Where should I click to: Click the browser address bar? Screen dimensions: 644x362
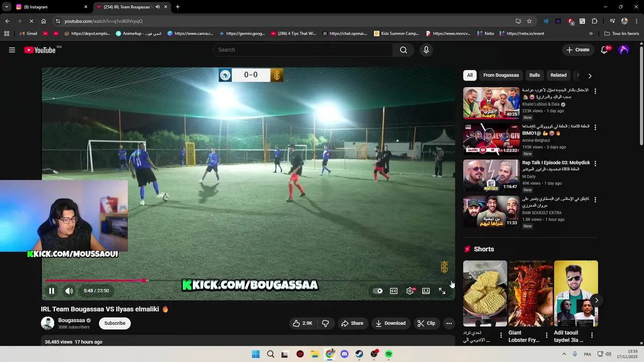tap(287, 21)
